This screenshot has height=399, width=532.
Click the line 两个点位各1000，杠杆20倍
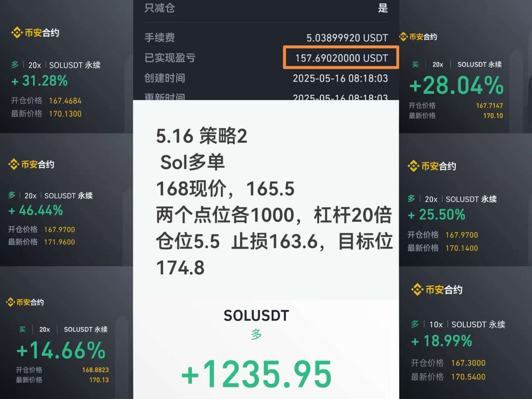pos(274,216)
